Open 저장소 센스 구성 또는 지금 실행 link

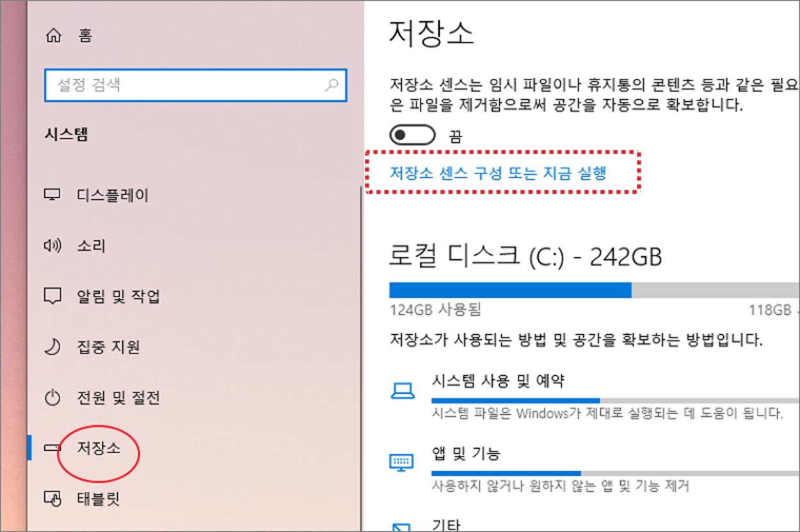(x=498, y=173)
